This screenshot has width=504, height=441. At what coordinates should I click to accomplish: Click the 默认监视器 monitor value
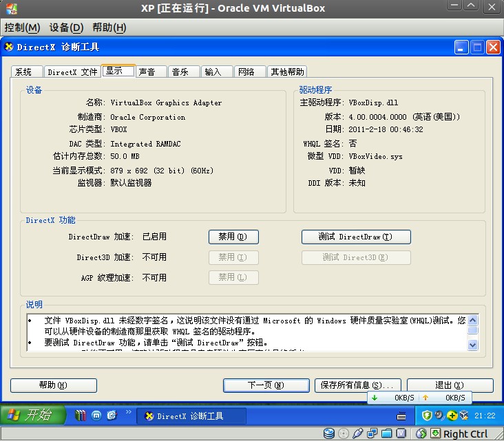pos(131,183)
